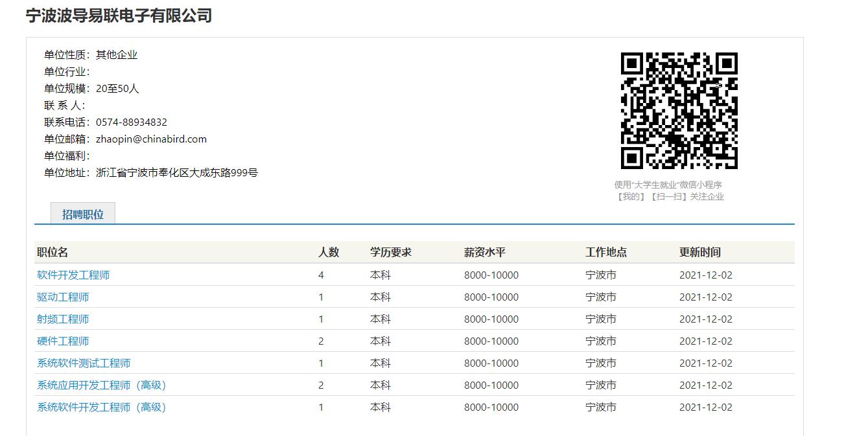The height and width of the screenshot is (436, 868).
Task: Select 系统应用开发工程师（高级） job link
Action: (101, 385)
